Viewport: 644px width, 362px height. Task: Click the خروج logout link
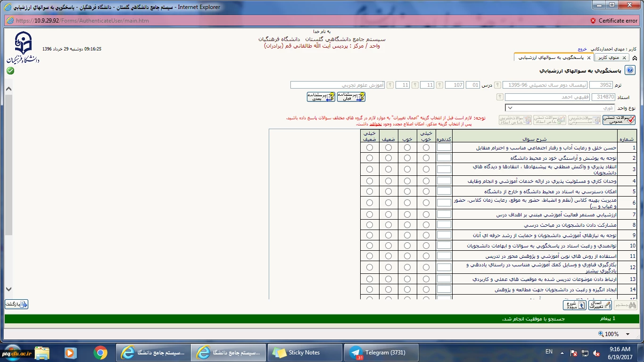(x=582, y=49)
